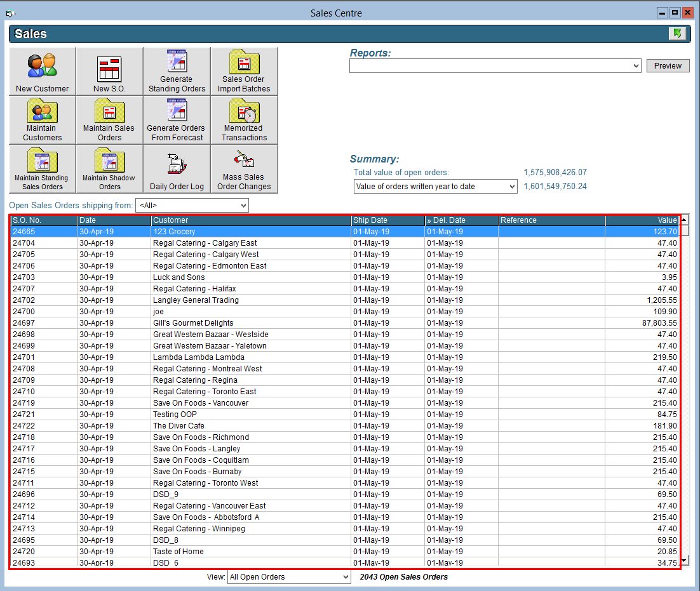Sort by the Reference column header
This screenshot has width=700, height=591.
click(x=552, y=220)
